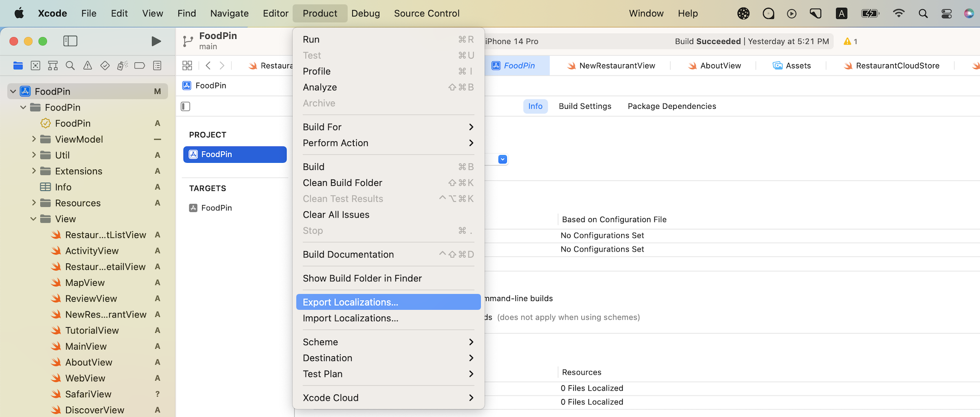Collapse the View folder in navigator
Image resolution: width=980 pixels, height=417 pixels.
pyautogui.click(x=34, y=219)
